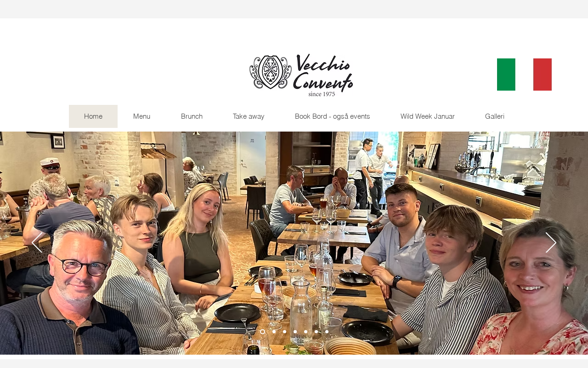Visit the Wild Week Januar page

click(428, 116)
